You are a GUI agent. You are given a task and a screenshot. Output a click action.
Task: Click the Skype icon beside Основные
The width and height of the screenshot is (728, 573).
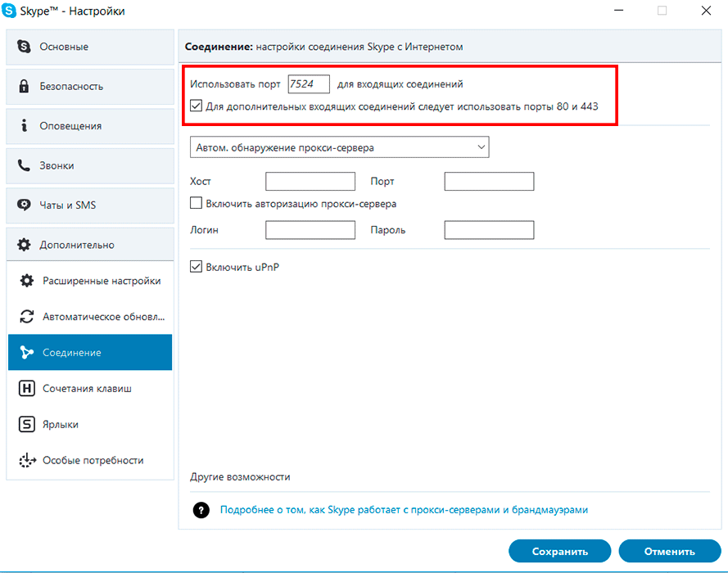[24, 47]
